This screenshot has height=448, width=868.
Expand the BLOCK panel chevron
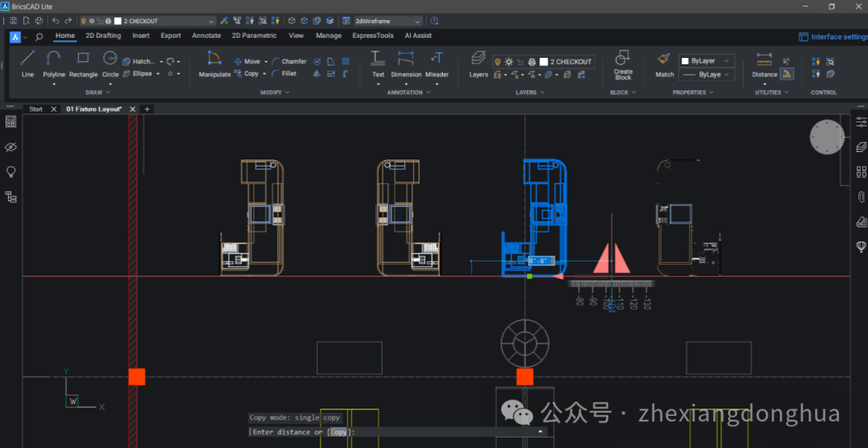click(633, 92)
